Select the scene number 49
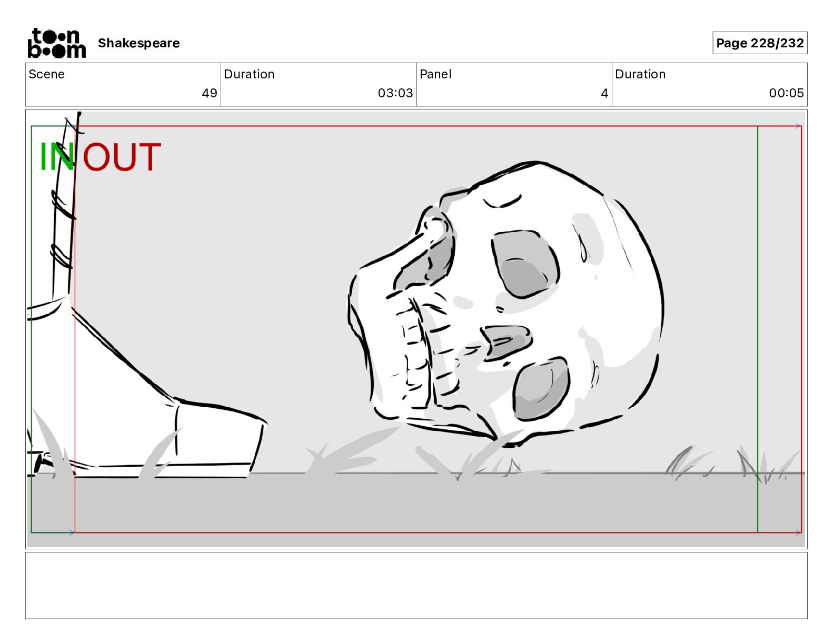Viewport: 834px width, 644px height. (210, 93)
